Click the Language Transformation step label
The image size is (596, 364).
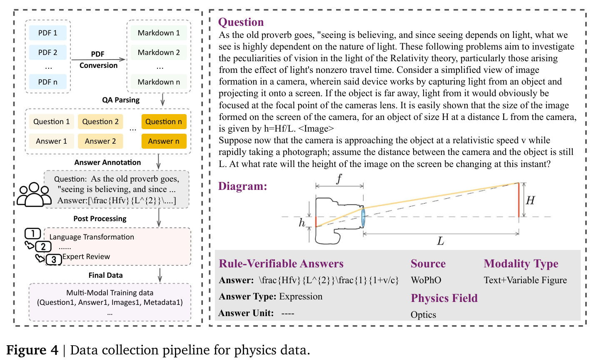(x=92, y=237)
